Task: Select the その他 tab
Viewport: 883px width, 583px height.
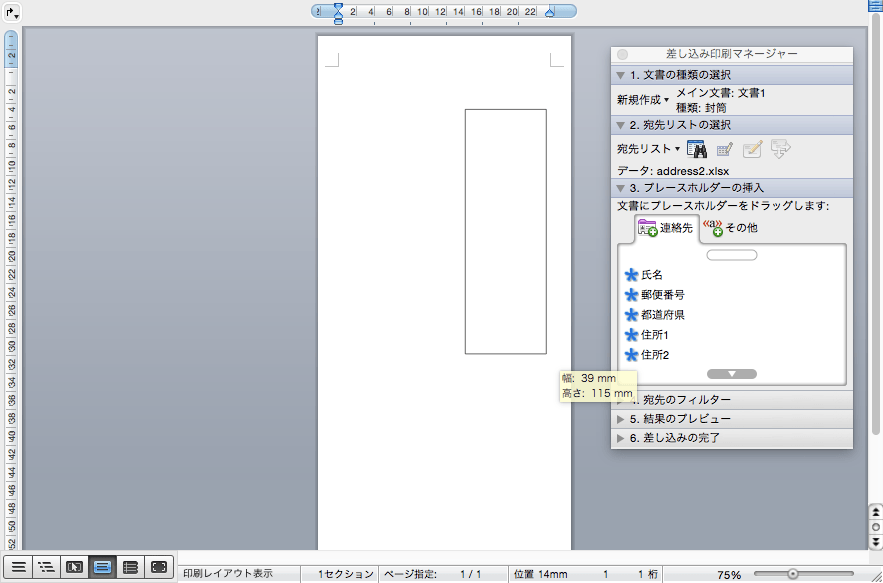Action: 730,228
